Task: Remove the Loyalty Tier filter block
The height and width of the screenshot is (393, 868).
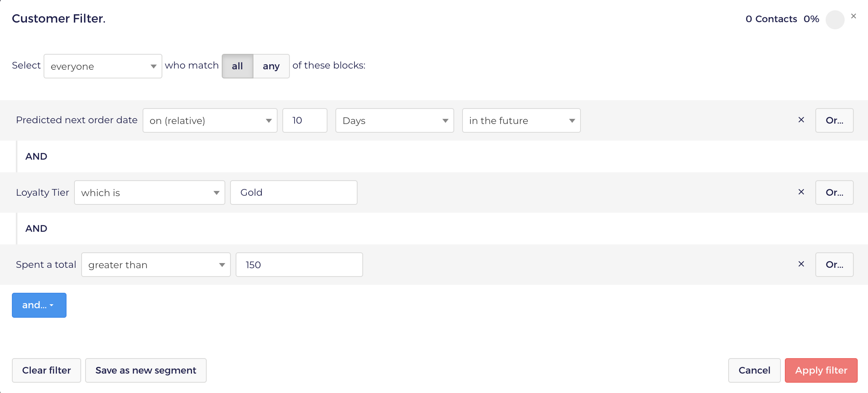Action: click(801, 192)
